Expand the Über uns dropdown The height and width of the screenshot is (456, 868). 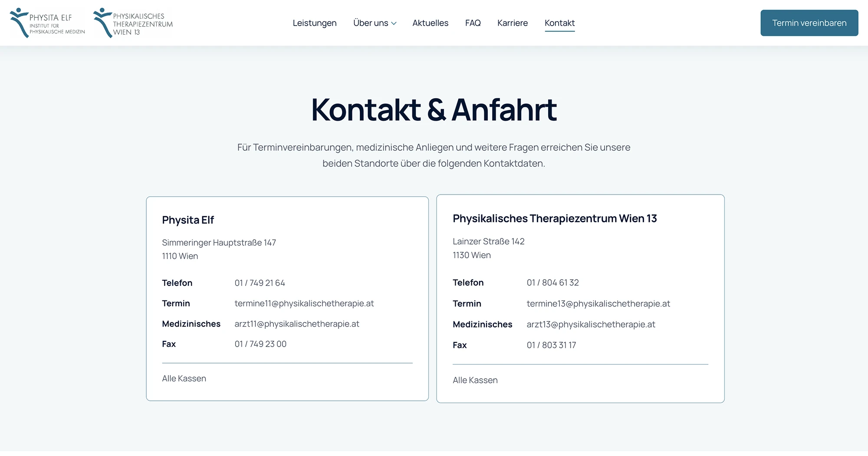coord(375,23)
